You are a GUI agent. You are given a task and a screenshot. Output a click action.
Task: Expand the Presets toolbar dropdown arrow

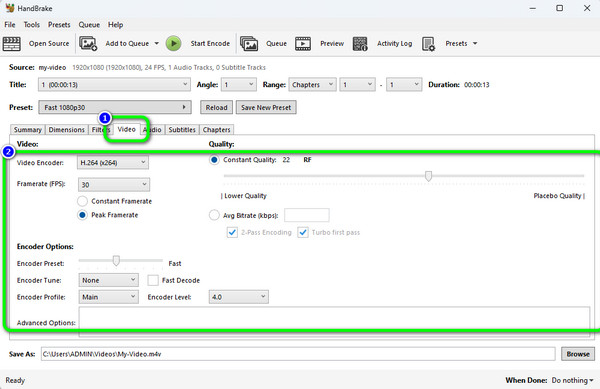click(475, 44)
